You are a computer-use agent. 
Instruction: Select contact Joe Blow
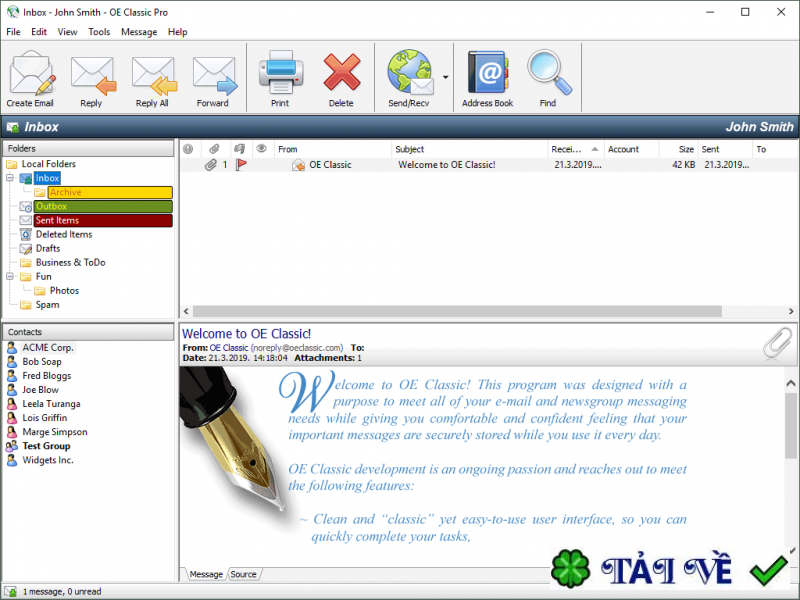click(40, 390)
